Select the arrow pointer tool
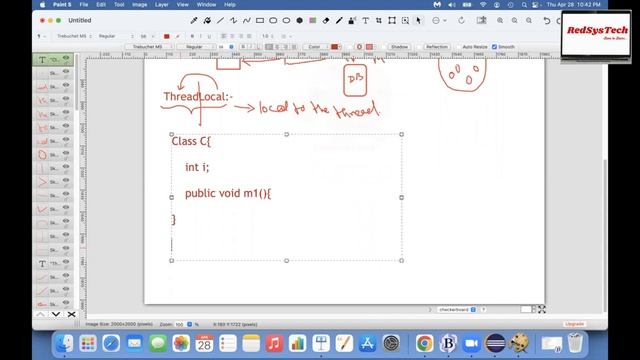The width and height of the screenshot is (640, 360). [x=418, y=20]
